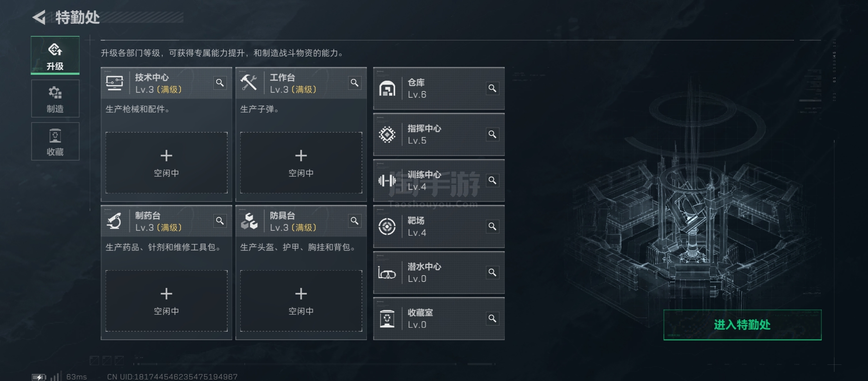This screenshot has width=868, height=381.
Task: Click the 防具台 idle plus slot
Action: [x=301, y=301]
